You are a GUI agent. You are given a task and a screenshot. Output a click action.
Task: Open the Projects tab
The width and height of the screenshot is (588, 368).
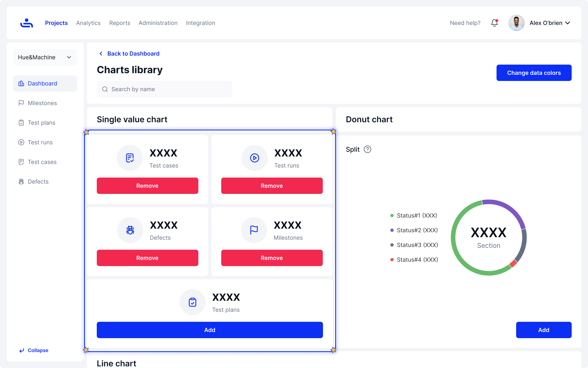click(56, 23)
